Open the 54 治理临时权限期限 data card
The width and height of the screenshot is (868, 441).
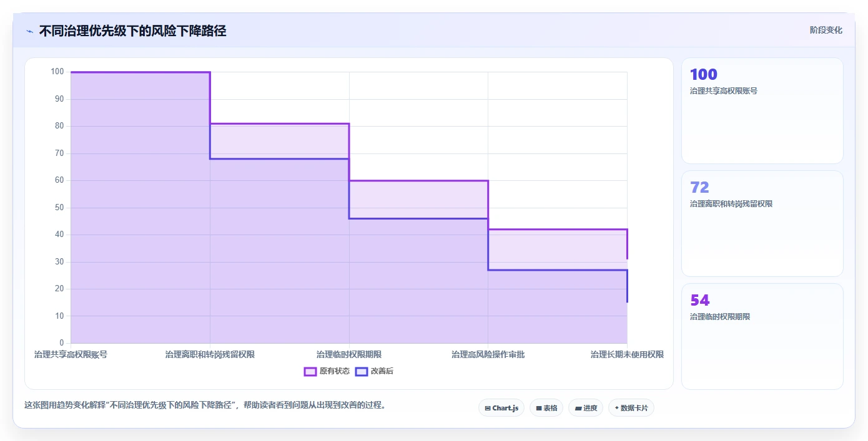[x=762, y=336]
